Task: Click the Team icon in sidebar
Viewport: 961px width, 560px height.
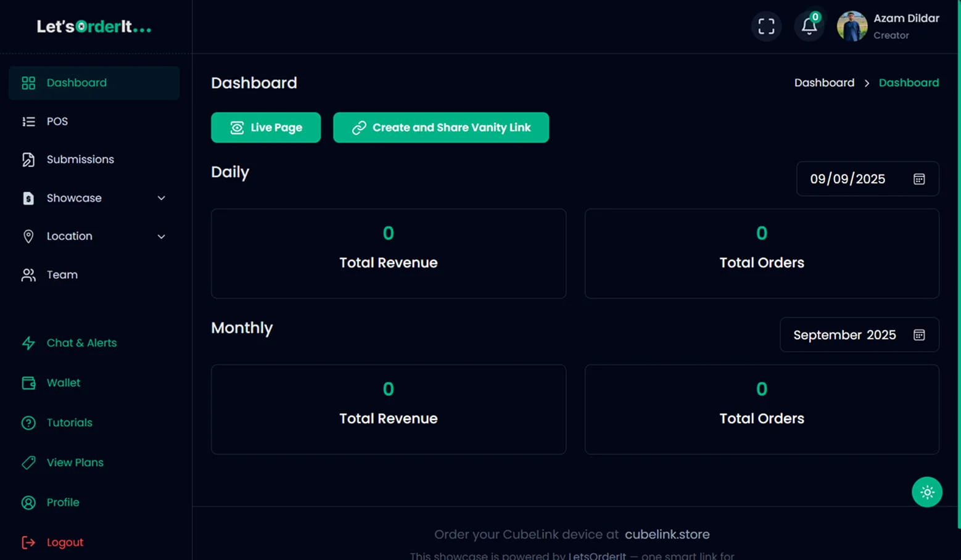Action: 28,275
